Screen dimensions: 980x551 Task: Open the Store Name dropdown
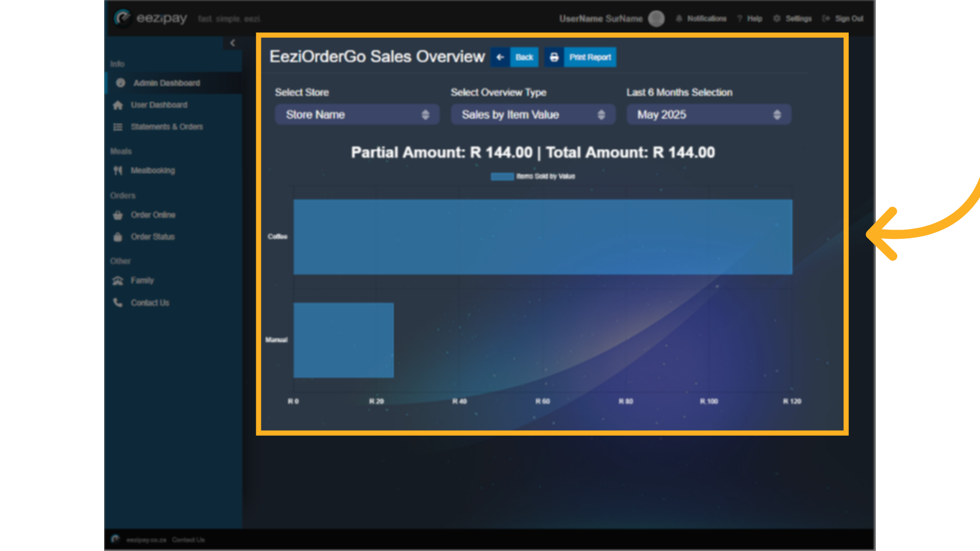pyautogui.click(x=357, y=115)
